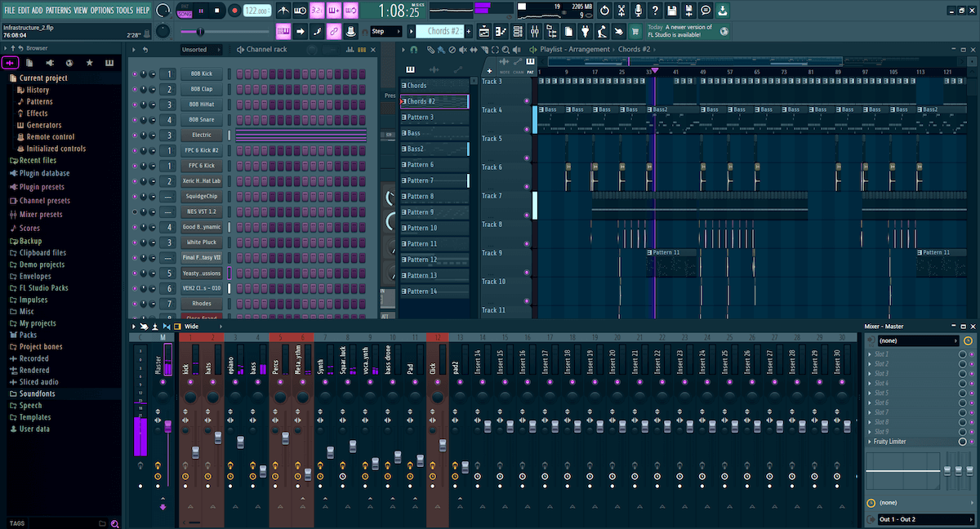The image size is (980, 529).
Task: Open the Electric channel button
Action: (201, 136)
